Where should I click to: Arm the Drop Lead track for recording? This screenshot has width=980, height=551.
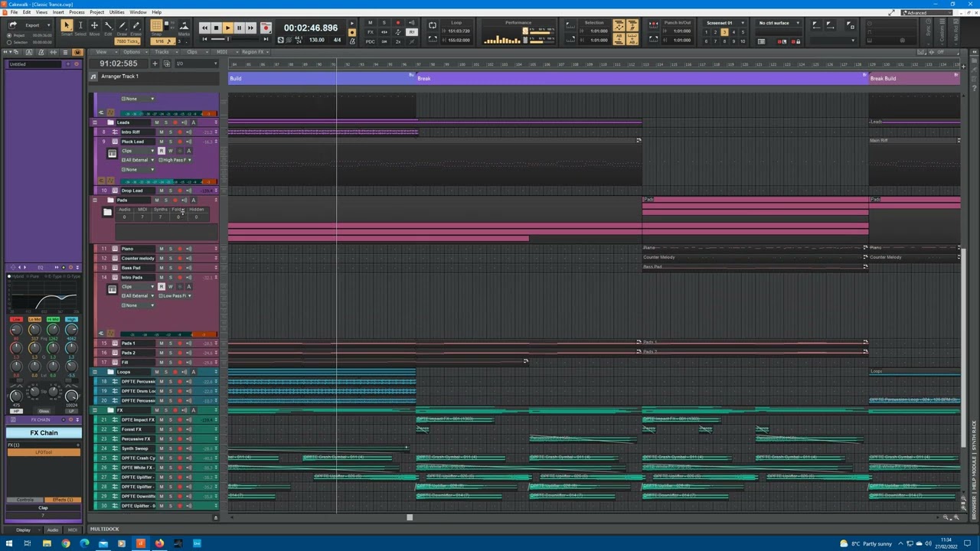click(x=179, y=191)
